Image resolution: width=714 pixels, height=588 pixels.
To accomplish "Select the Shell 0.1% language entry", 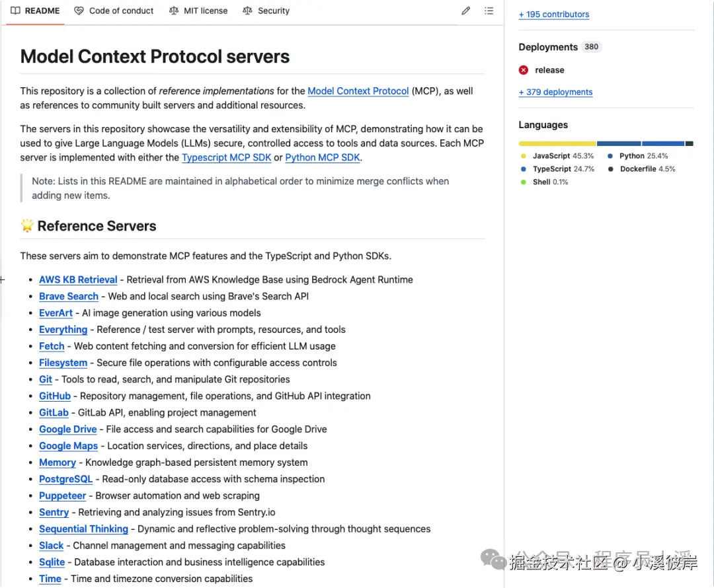I will coord(544,182).
